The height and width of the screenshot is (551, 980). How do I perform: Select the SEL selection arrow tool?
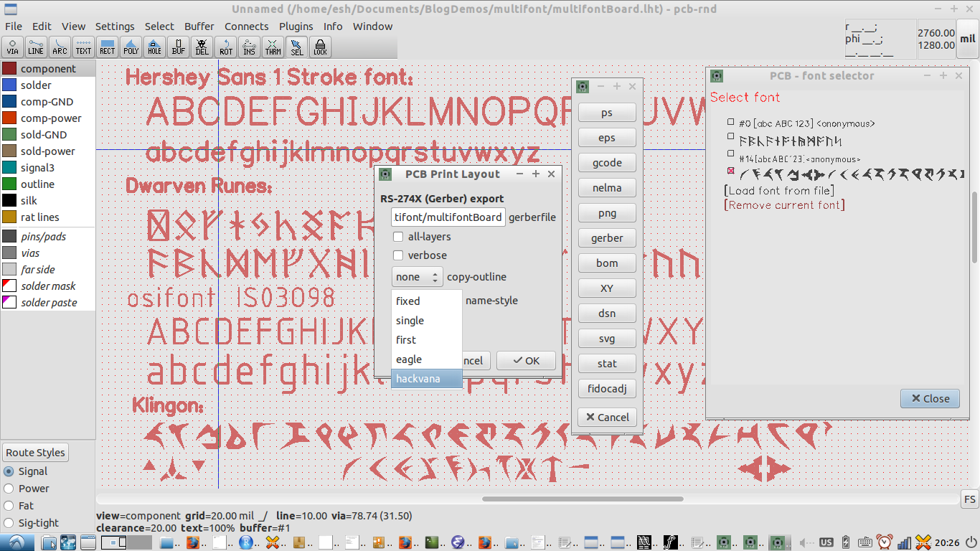(x=296, y=47)
